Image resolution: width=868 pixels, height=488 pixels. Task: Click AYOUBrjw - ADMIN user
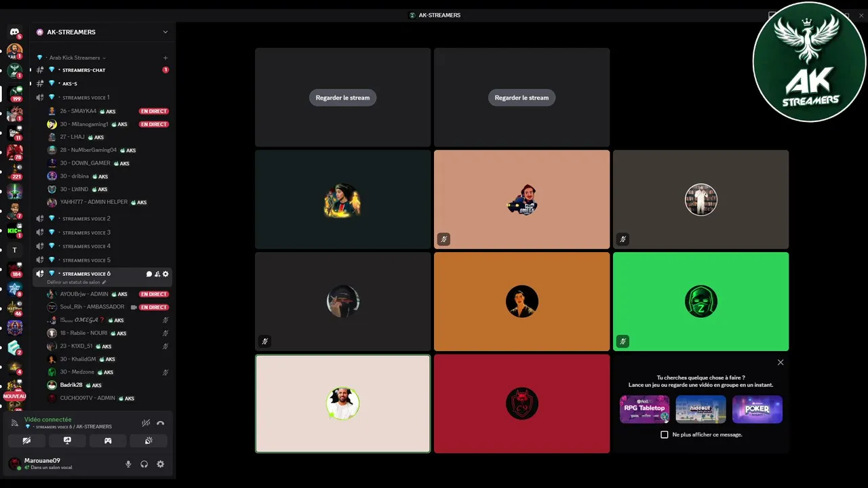coord(108,294)
